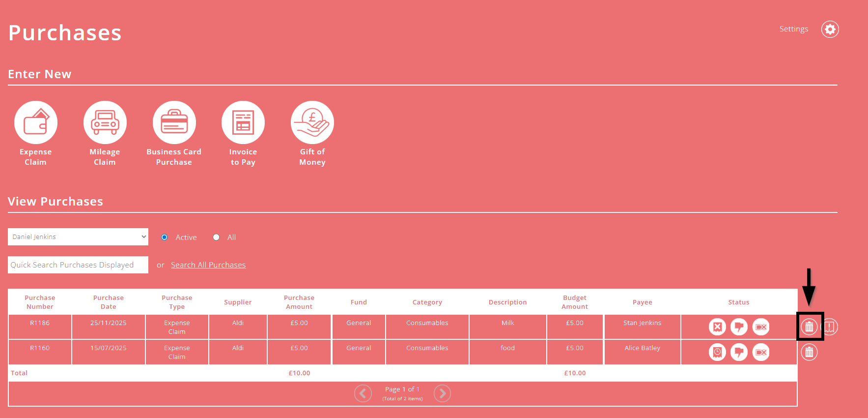
Task: Go to the next page arrow
Action: pyautogui.click(x=442, y=393)
